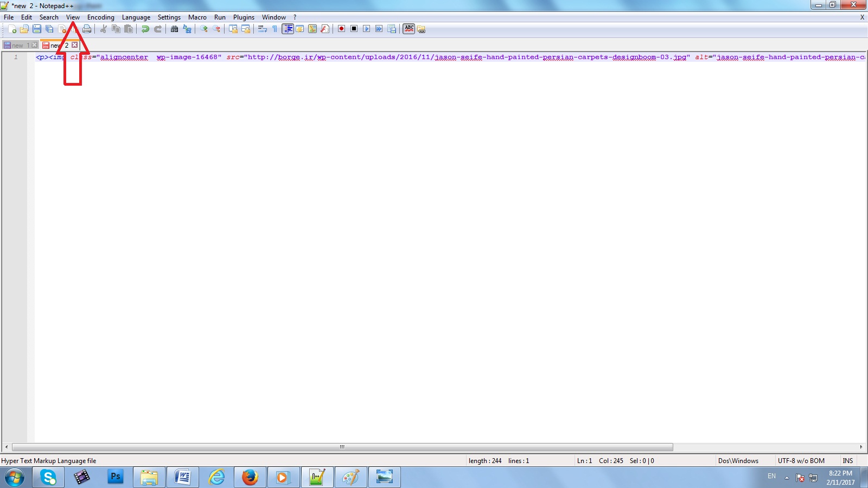The image size is (868, 488).
Task: Click the Stop recording macro icon
Action: click(354, 29)
